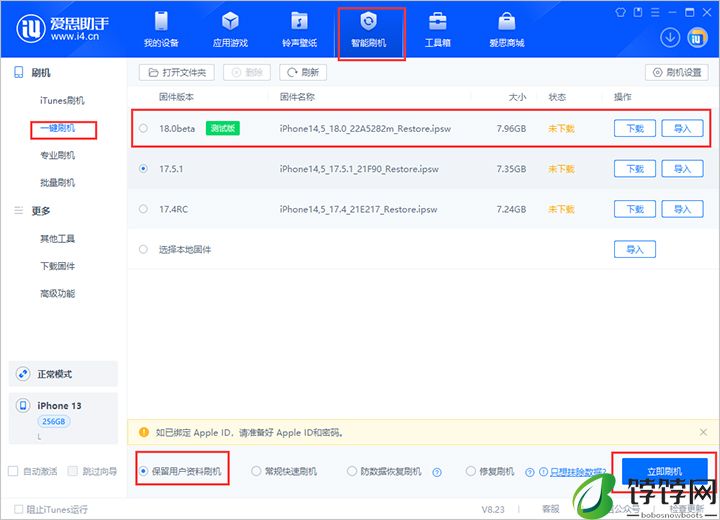720x520 pixels.
Task: Select 专业刷机 professional flash
Action: [57, 155]
